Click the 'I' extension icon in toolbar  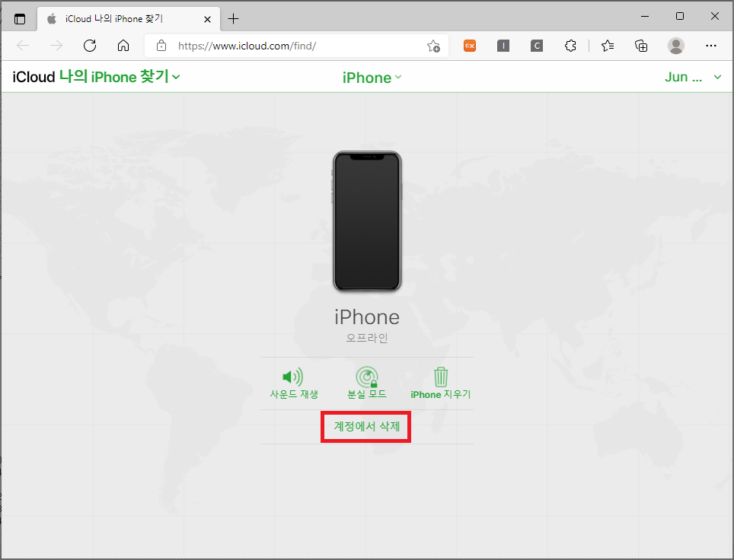tap(503, 46)
